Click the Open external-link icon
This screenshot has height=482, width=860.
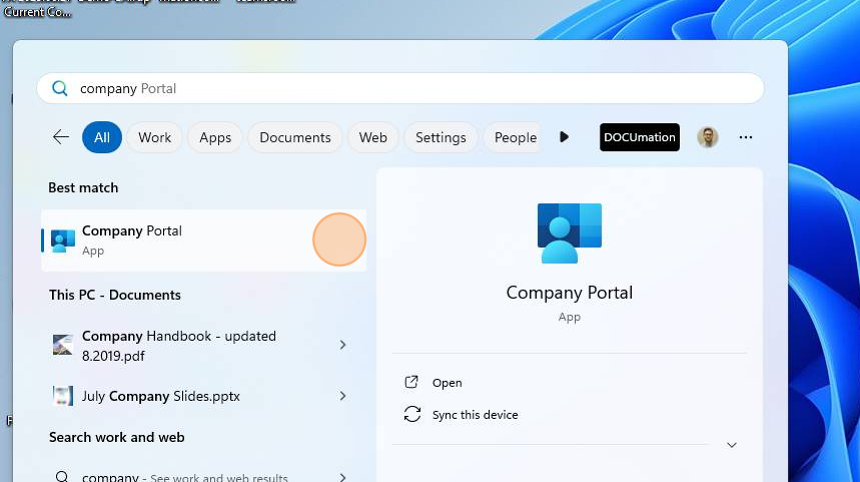(411, 382)
